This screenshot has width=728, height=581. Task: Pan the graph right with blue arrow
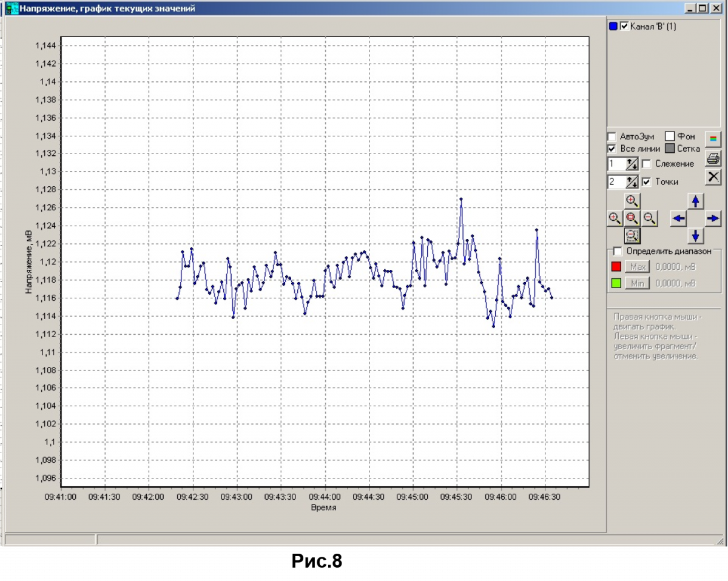(713, 218)
